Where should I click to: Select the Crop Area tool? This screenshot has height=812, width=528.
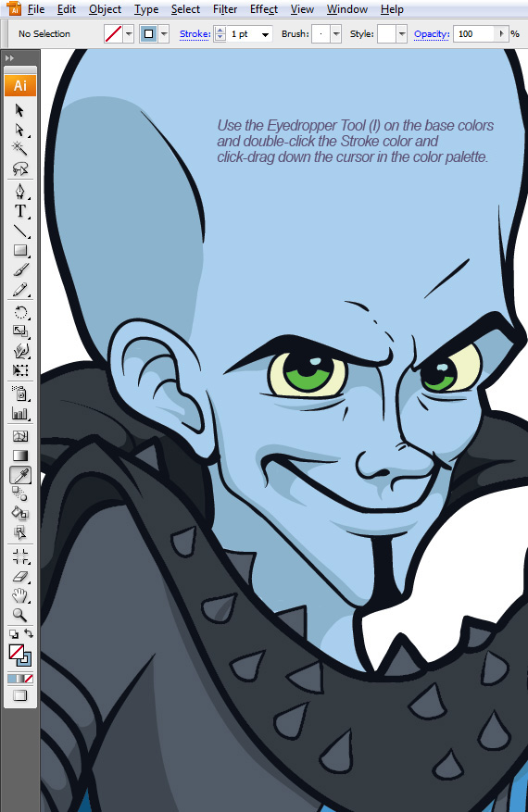tap(19, 556)
